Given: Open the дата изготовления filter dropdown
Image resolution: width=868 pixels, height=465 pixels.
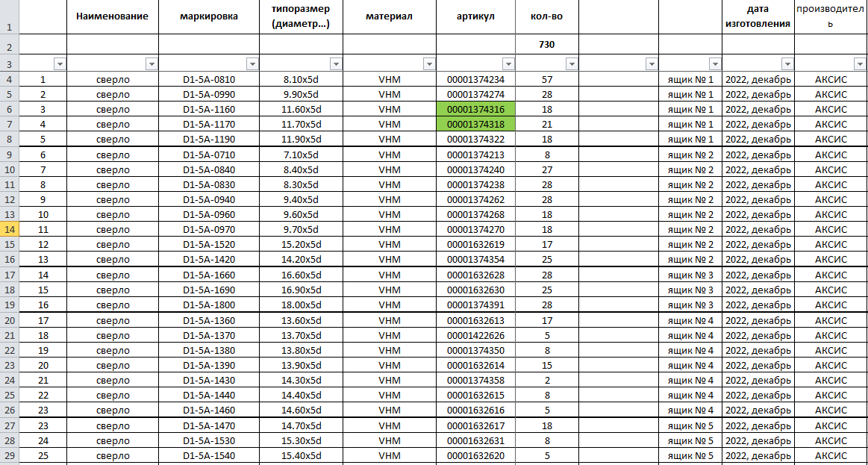Looking at the screenshot, I should (787, 64).
